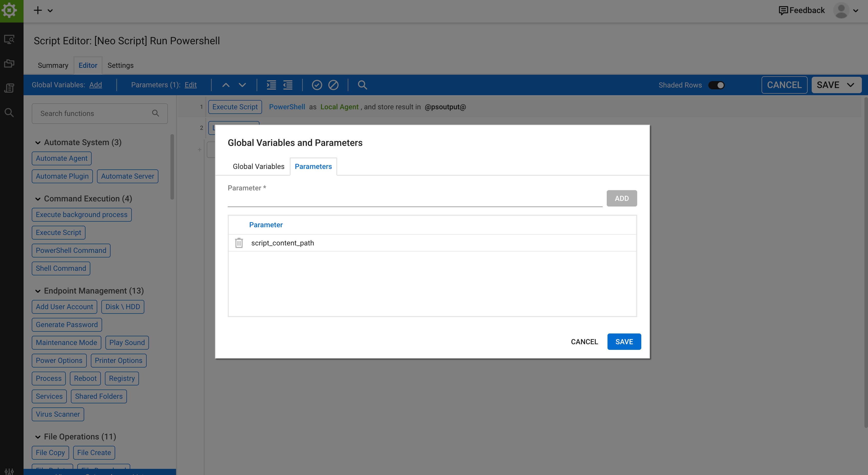
Task: Click the Global Variables Add link
Action: pos(95,85)
